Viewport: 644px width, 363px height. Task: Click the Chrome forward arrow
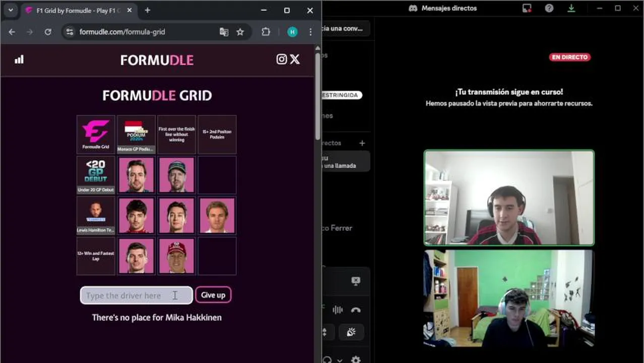(x=30, y=32)
